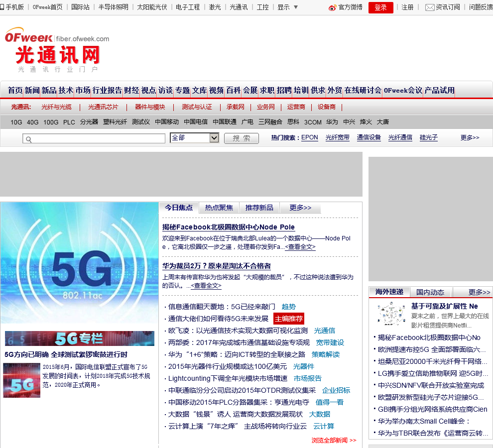Open headline 揭秘Facebook北极圈数据中心Node Pole
This screenshot has width=493, height=448.
pos(228,227)
